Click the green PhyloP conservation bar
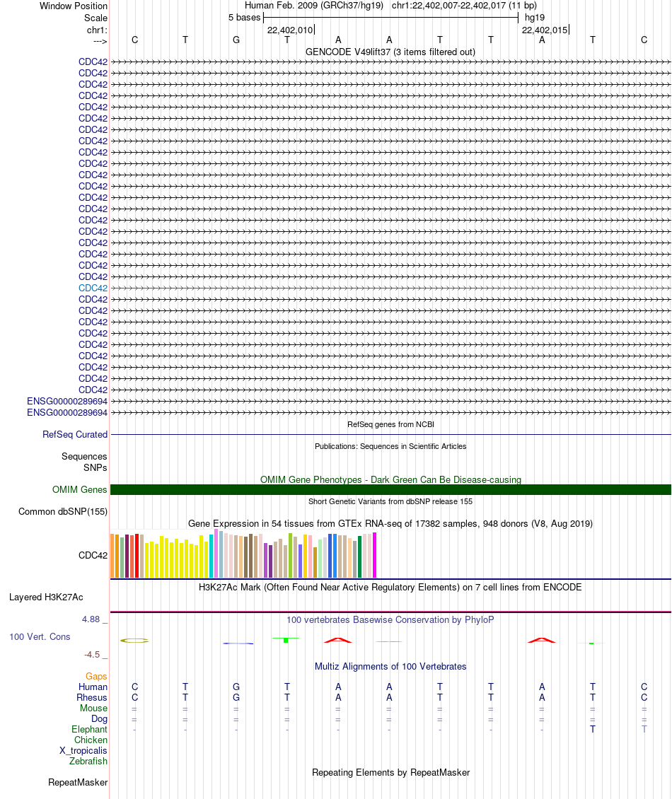Image resolution: width=672 pixels, height=799 pixels. click(286, 639)
